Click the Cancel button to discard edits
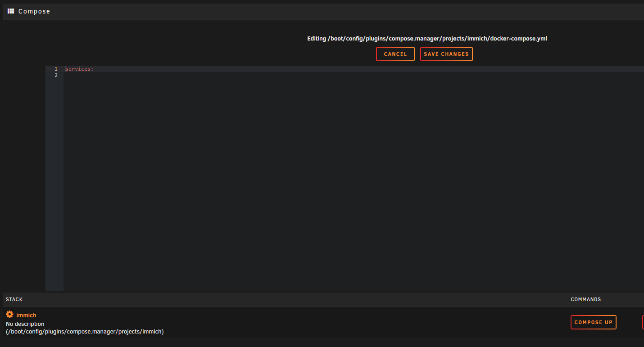 [395, 54]
